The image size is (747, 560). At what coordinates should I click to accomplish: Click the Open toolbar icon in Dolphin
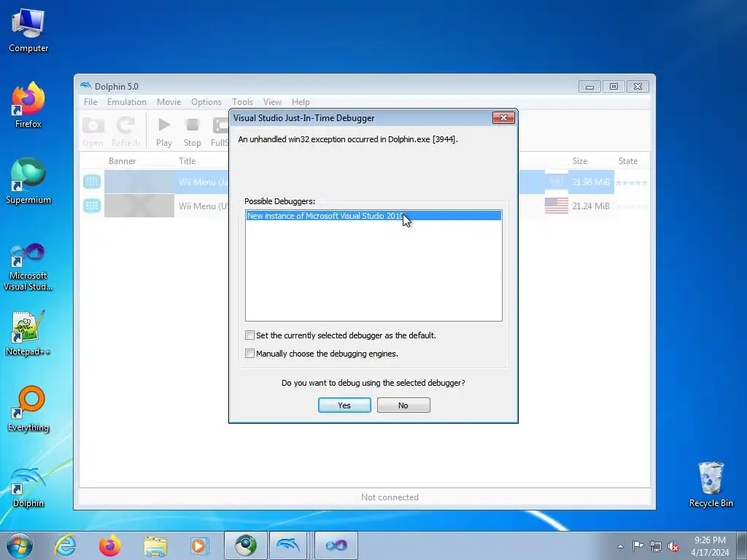93,131
